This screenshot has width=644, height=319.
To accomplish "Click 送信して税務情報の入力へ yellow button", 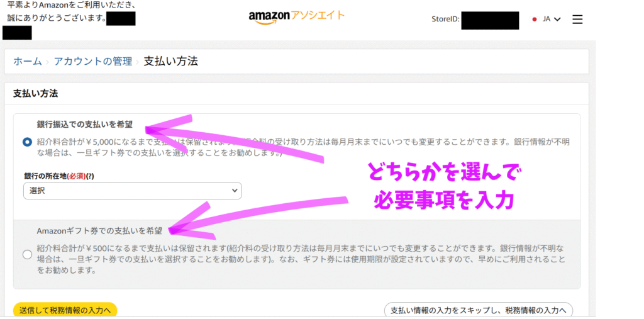I will point(65,310).
